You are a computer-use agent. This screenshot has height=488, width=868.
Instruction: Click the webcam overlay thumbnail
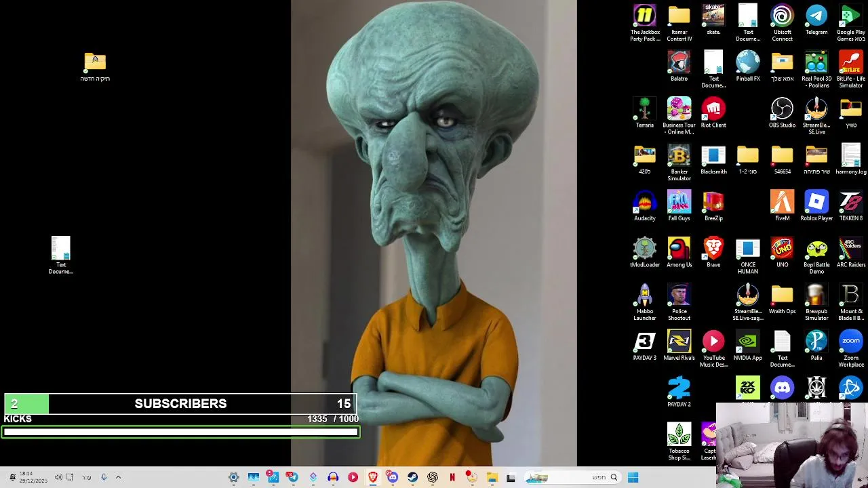pyautogui.click(x=791, y=445)
